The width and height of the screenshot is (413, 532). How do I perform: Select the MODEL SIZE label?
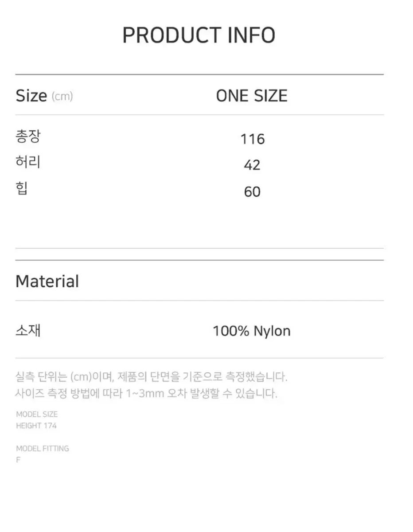37,415
